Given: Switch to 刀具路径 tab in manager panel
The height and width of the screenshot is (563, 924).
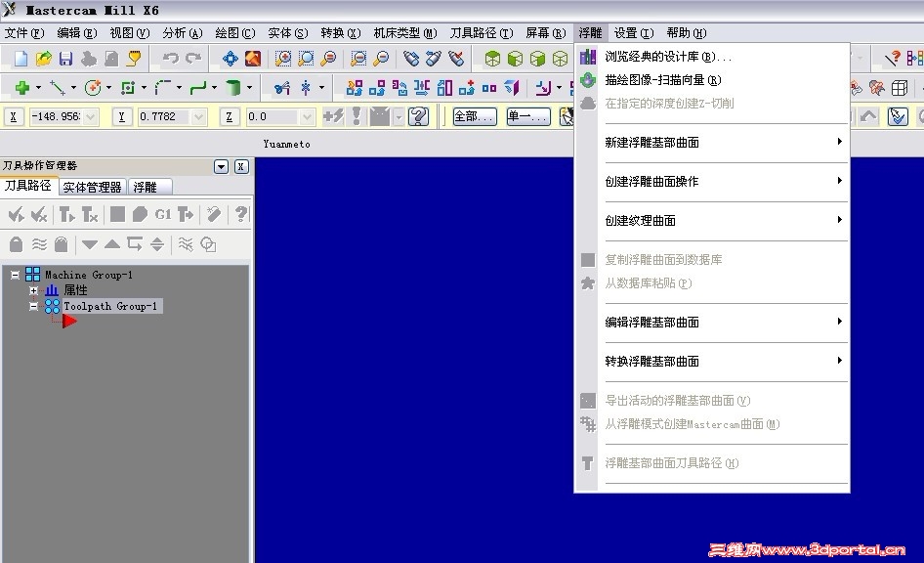Looking at the screenshot, I should 28,186.
